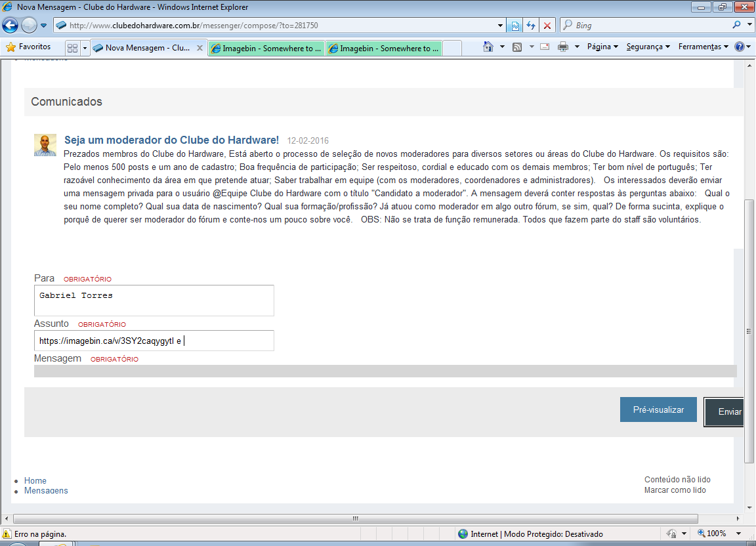Click the RSS feeds icon

click(x=517, y=47)
